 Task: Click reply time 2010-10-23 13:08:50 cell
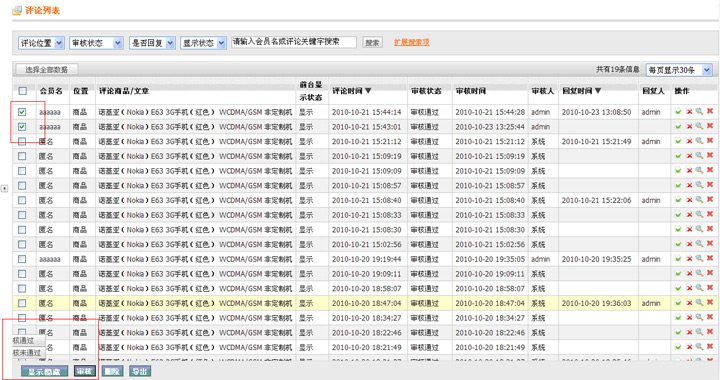tap(596, 112)
